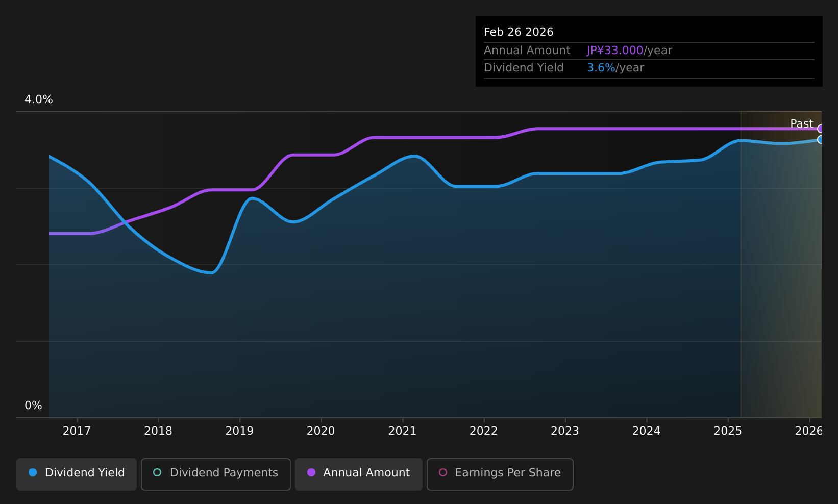Click the 2025 x-axis label

728,431
